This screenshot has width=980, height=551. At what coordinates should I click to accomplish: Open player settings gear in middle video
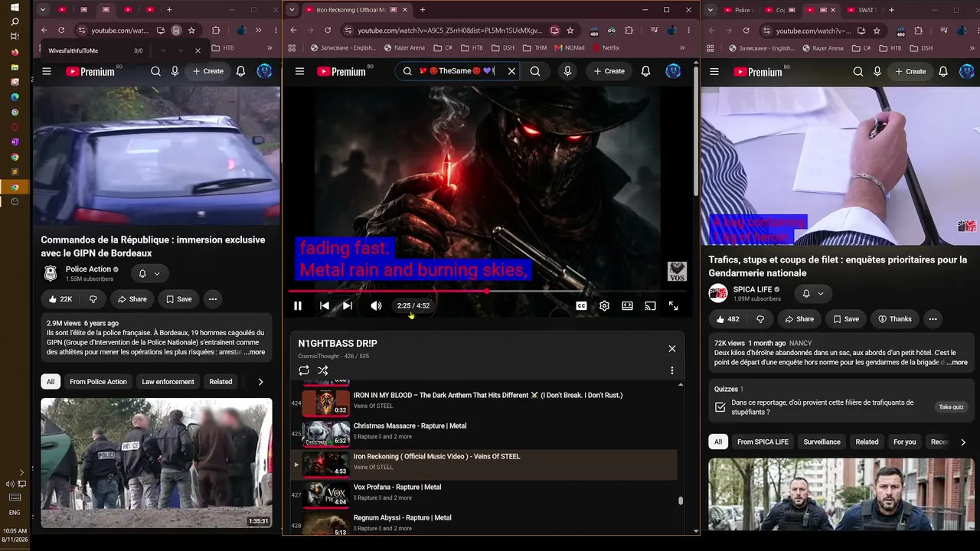604,306
